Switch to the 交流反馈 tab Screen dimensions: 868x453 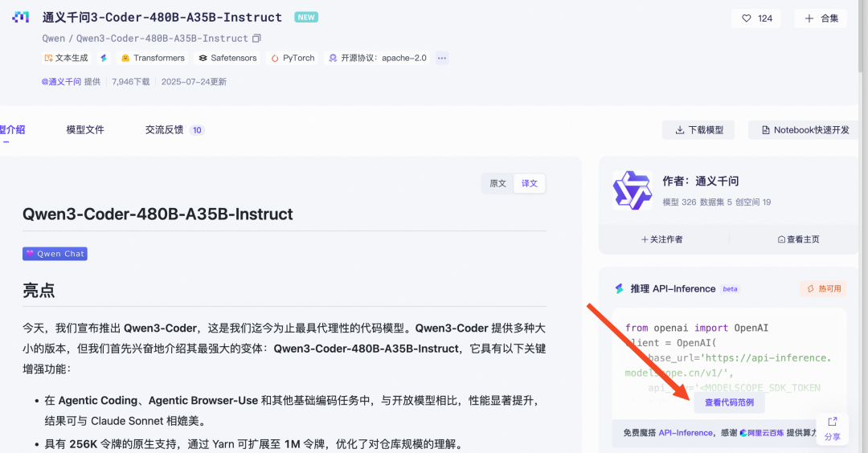coord(165,130)
